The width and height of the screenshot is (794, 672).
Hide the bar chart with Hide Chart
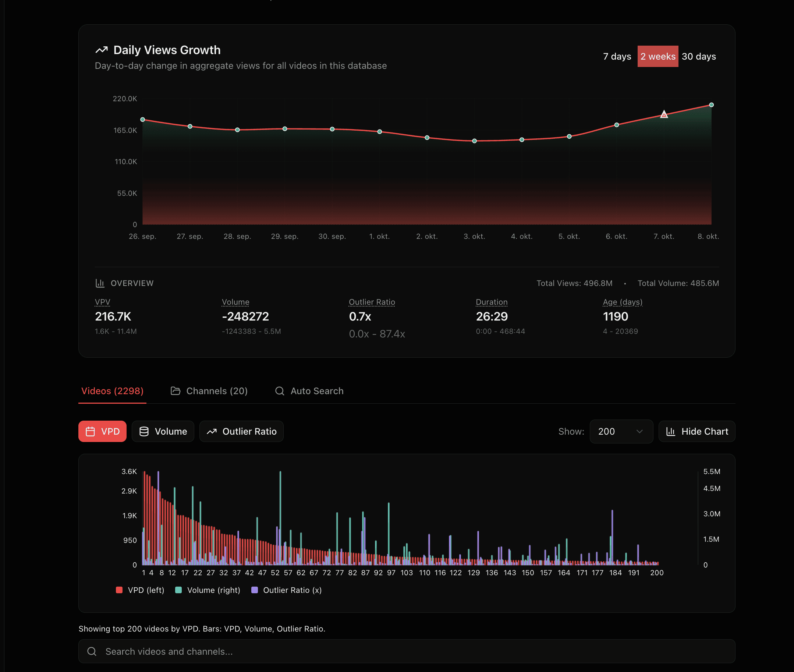697,431
